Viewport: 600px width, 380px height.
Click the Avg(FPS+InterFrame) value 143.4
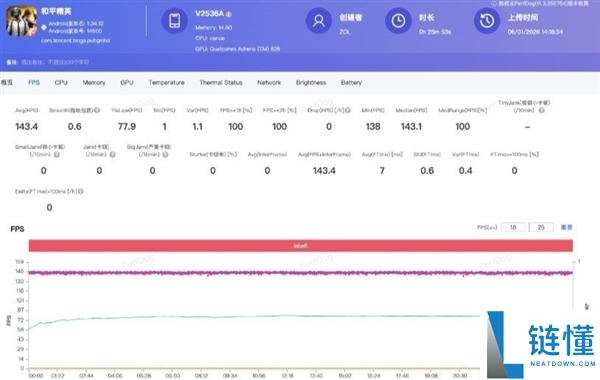(x=324, y=171)
